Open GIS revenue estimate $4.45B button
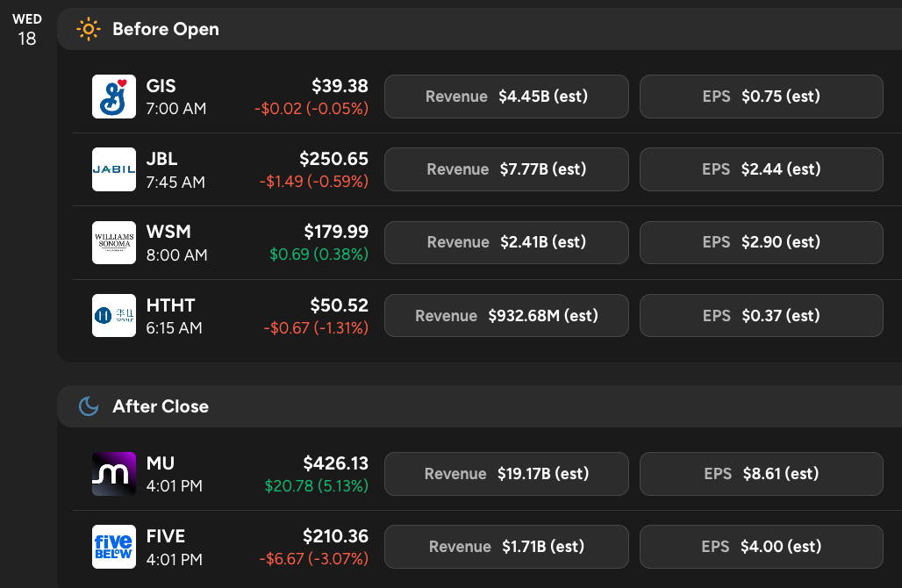This screenshot has width=902, height=588. click(506, 97)
